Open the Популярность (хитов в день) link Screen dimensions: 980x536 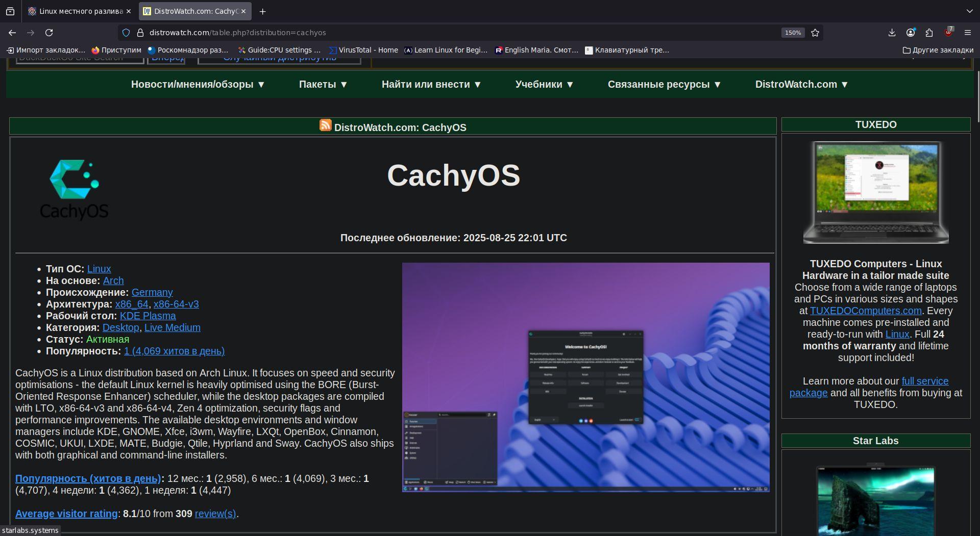click(88, 478)
